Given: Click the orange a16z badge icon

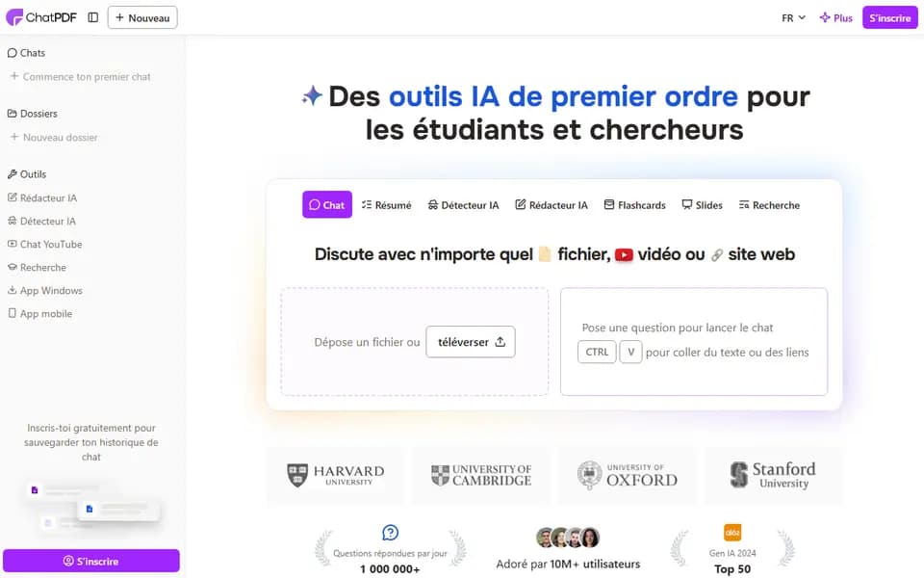Looking at the screenshot, I should (732, 533).
